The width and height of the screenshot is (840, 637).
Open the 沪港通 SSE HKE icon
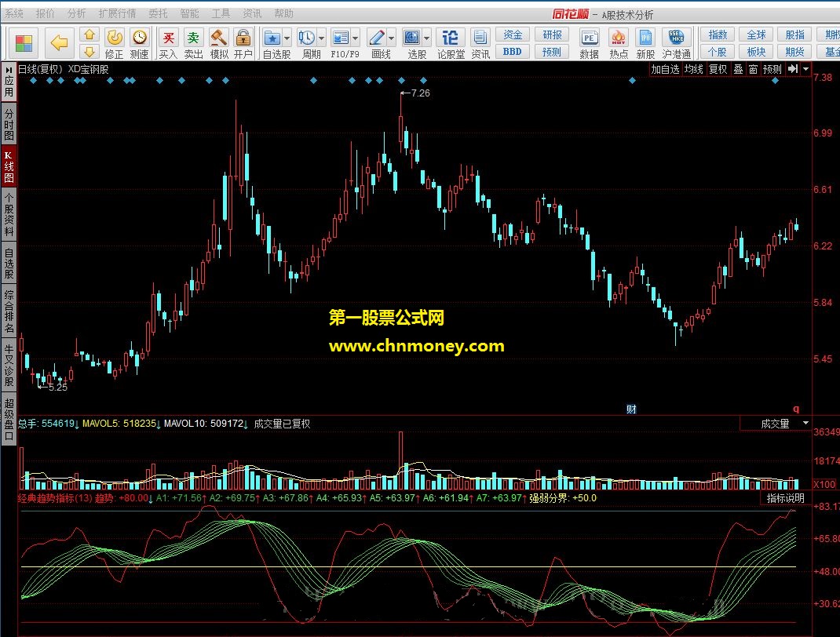pos(676,38)
